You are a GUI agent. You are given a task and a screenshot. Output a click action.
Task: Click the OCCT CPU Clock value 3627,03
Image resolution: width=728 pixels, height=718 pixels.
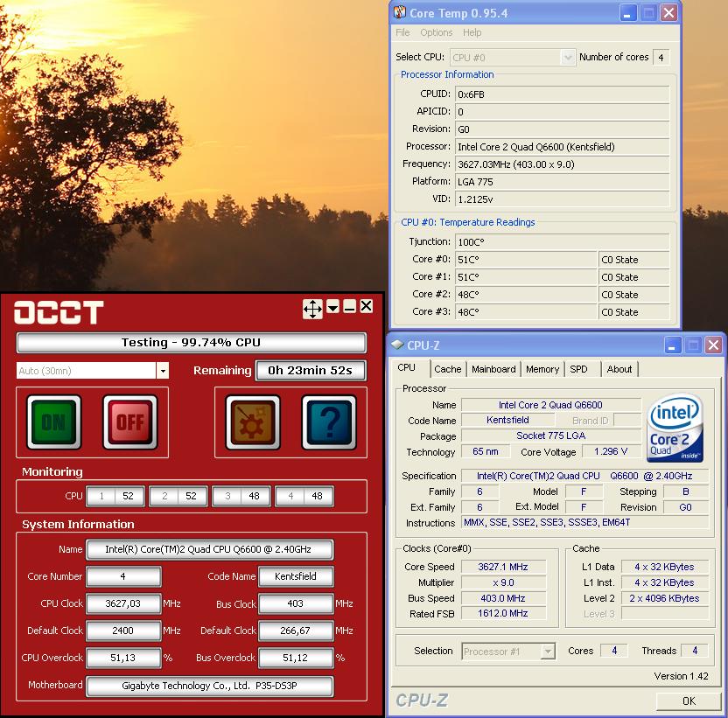click(x=123, y=603)
